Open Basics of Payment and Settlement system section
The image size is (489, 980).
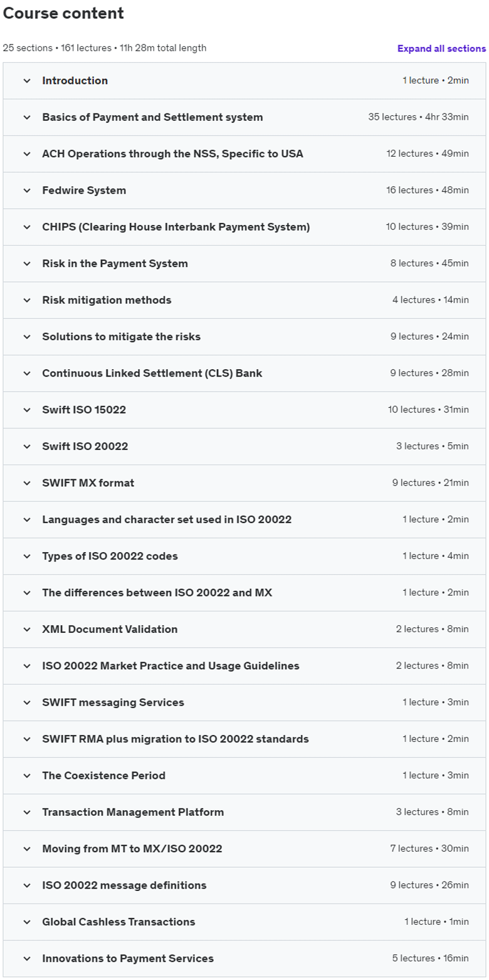[x=244, y=117]
